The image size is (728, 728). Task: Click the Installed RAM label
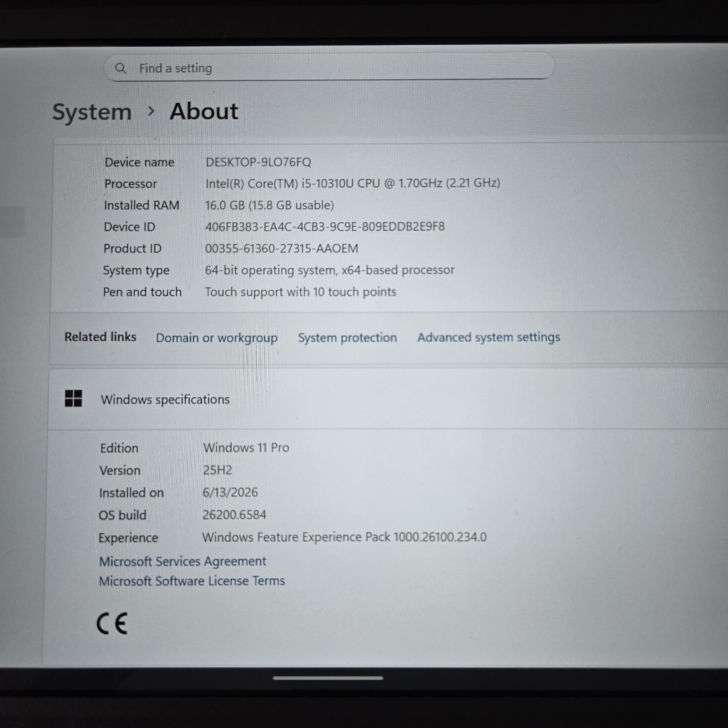point(142,206)
